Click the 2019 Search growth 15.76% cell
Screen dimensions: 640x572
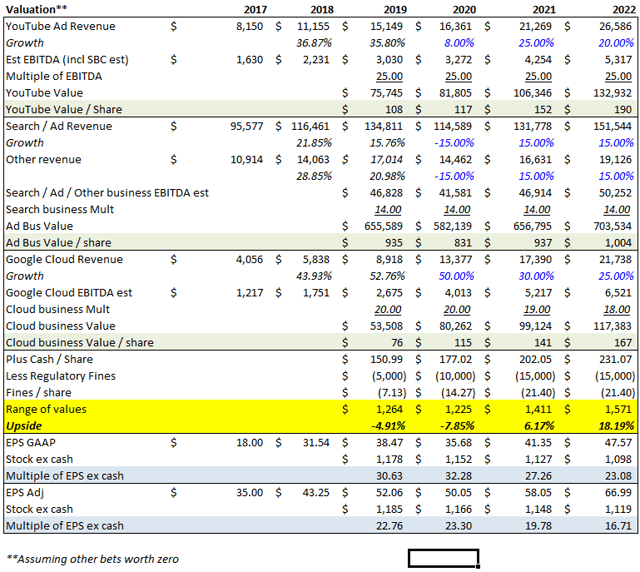tap(387, 143)
